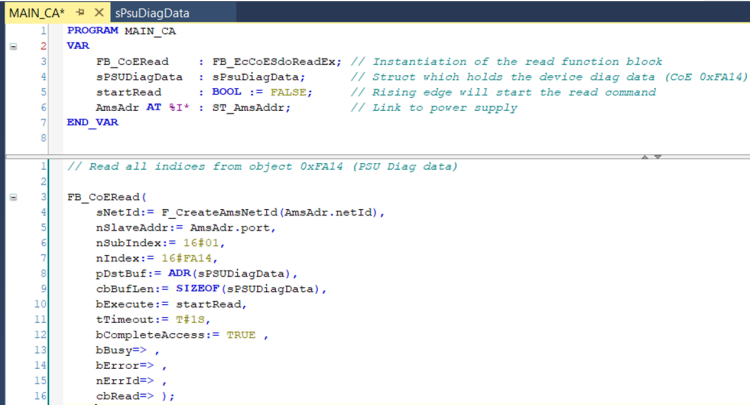The height and width of the screenshot is (405, 750).
Task: Click the 'Read all indices' comment line
Action: click(x=262, y=166)
